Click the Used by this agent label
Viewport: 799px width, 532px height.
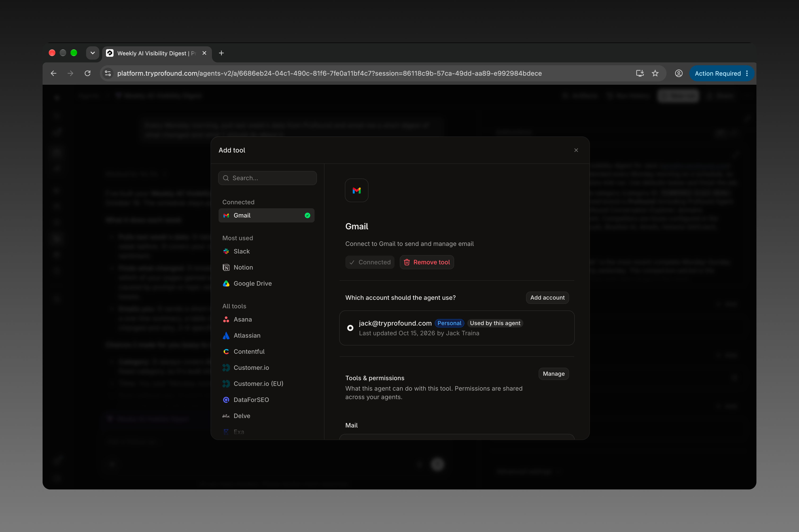click(495, 323)
